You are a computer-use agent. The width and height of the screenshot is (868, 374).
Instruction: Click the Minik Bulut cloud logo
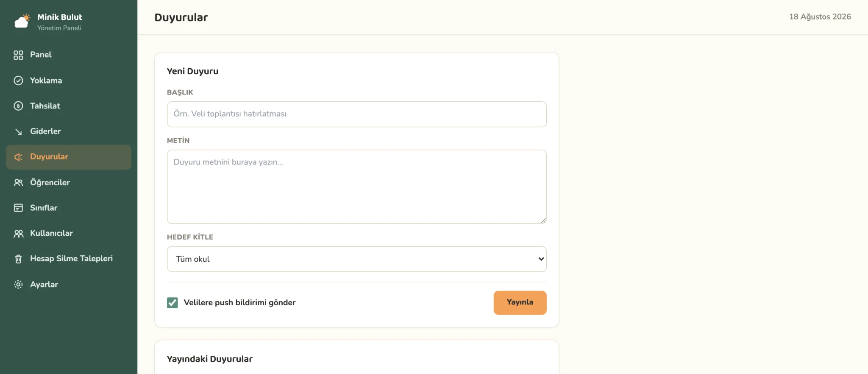tap(22, 21)
